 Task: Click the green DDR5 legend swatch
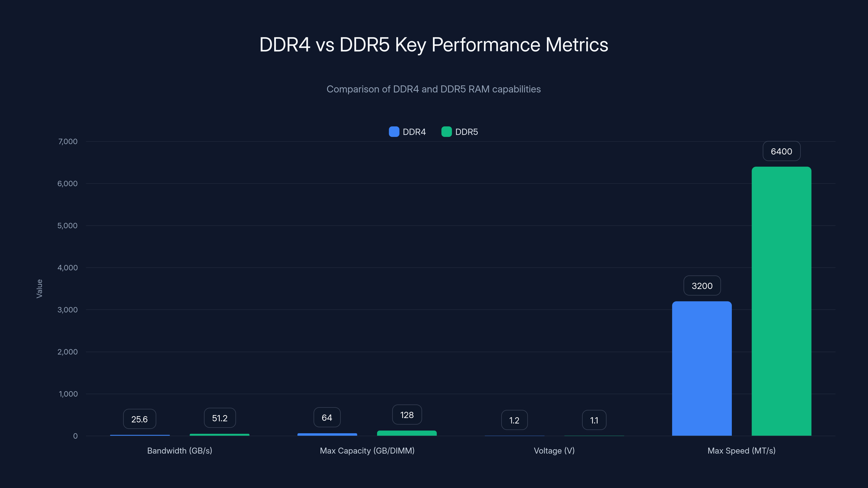pos(446,132)
